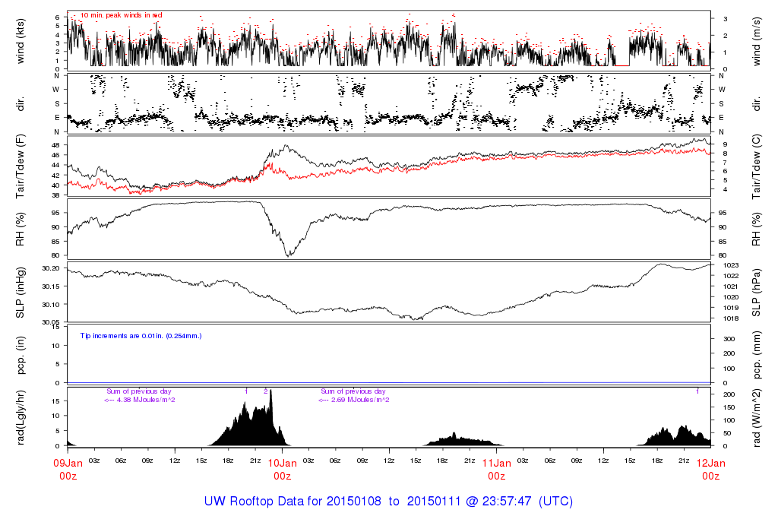Click the "pcp. (in)" axis label
The height and width of the screenshot is (532, 778).
pyautogui.click(x=21, y=355)
